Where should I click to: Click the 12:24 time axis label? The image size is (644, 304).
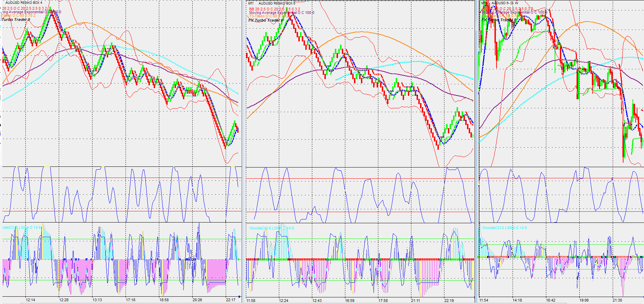(283, 301)
